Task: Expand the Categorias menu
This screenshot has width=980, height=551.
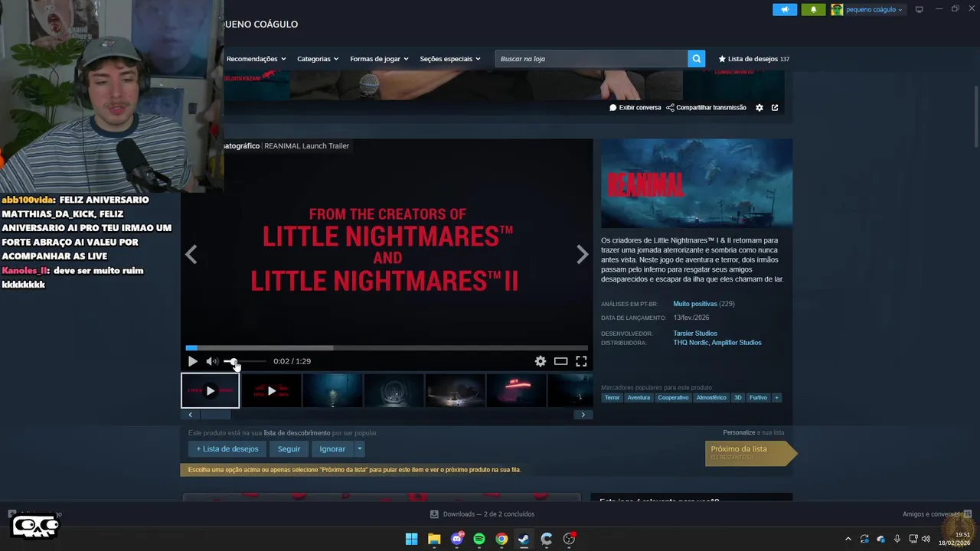Action: pyautogui.click(x=318, y=59)
